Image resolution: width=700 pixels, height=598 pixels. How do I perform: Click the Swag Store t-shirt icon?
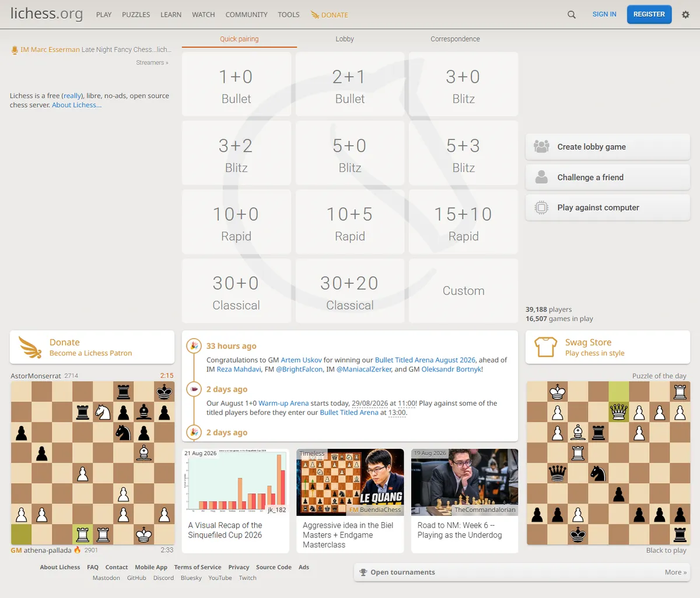point(546,347)
